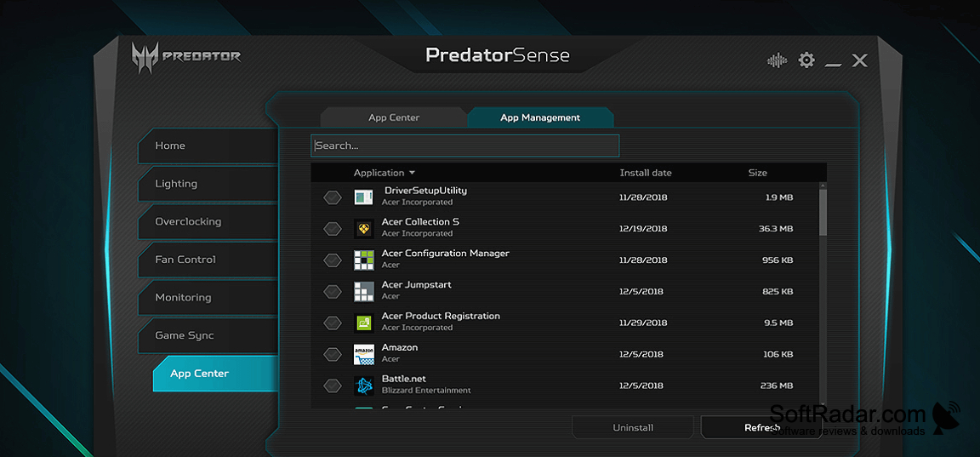Click the Uninstall button

click(633, 427)
